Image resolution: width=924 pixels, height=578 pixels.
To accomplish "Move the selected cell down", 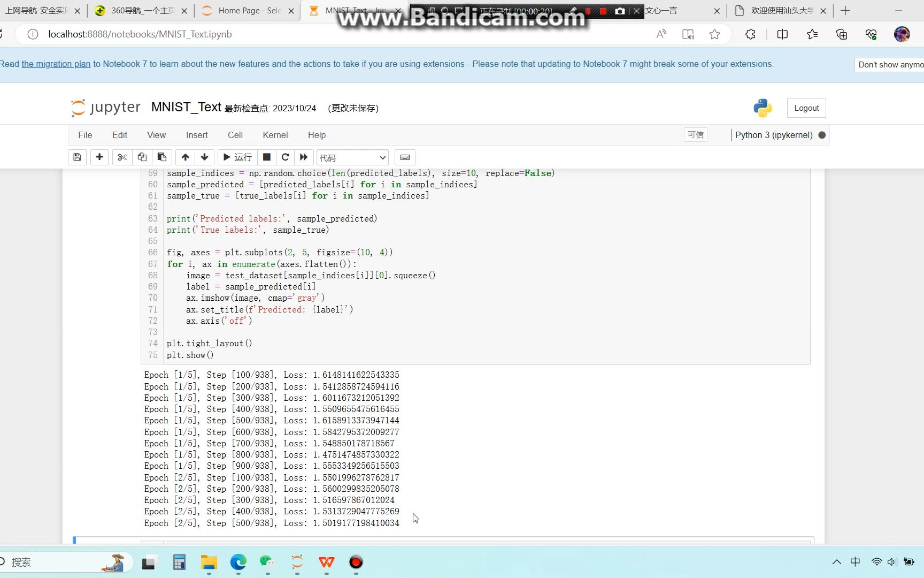I will pyautogui.click(x=204, y=157).
